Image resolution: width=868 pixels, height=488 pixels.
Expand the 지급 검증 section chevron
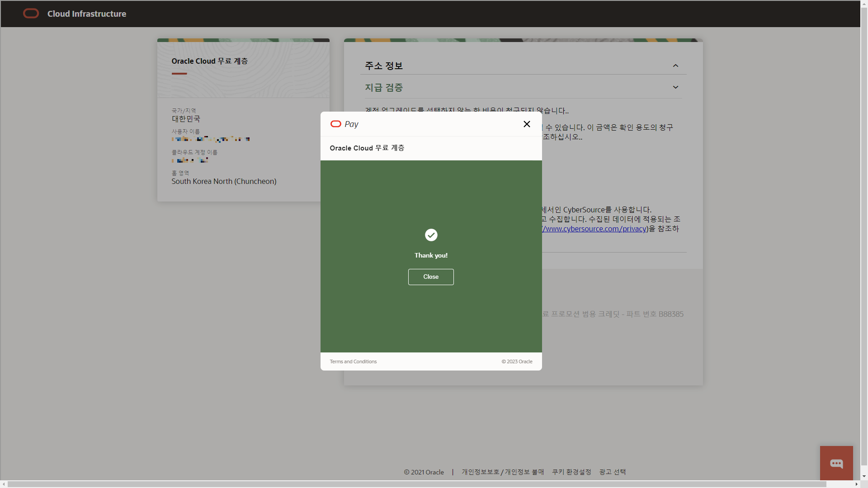pyautogui.click(x=675, y=87)
